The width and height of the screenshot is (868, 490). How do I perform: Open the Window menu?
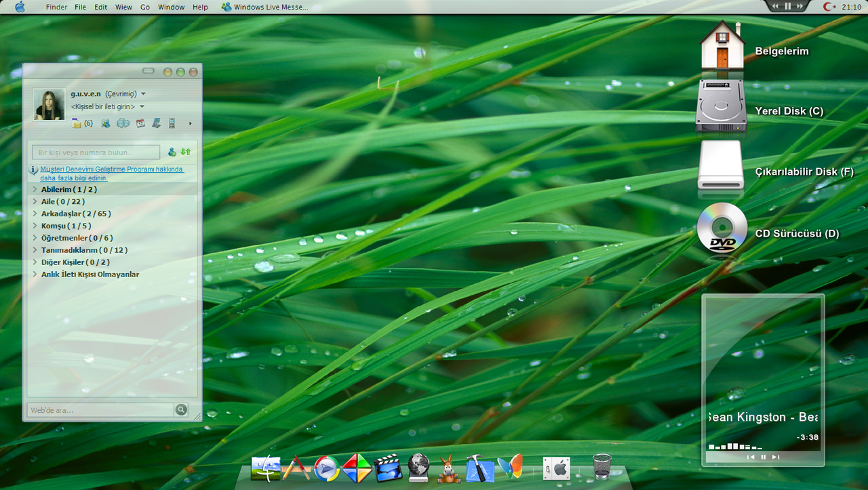(171, 7)
